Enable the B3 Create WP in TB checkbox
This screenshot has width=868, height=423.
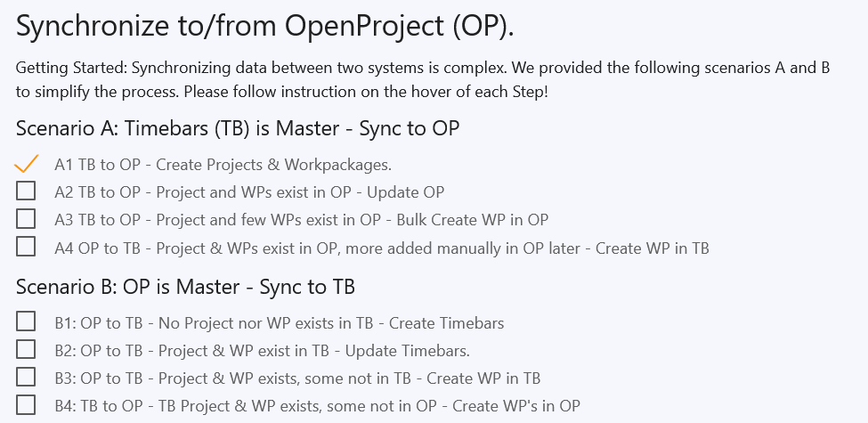[26, 377]
